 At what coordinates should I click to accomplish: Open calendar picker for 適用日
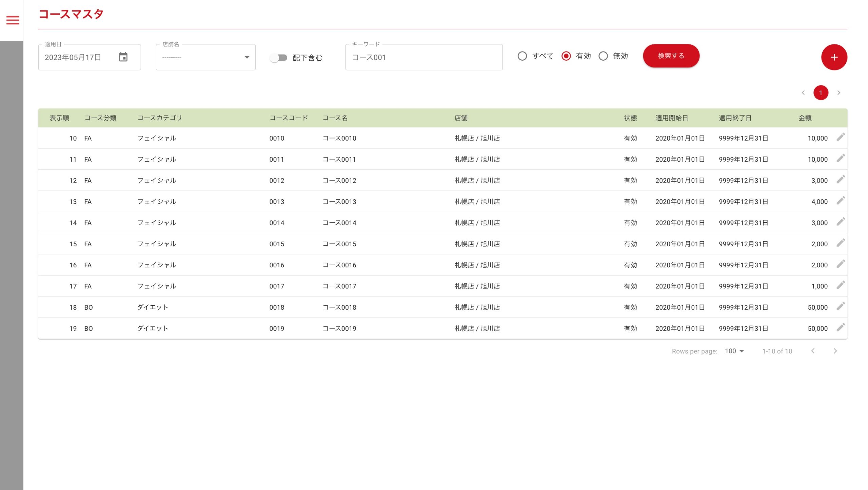[x=123, y=57]
